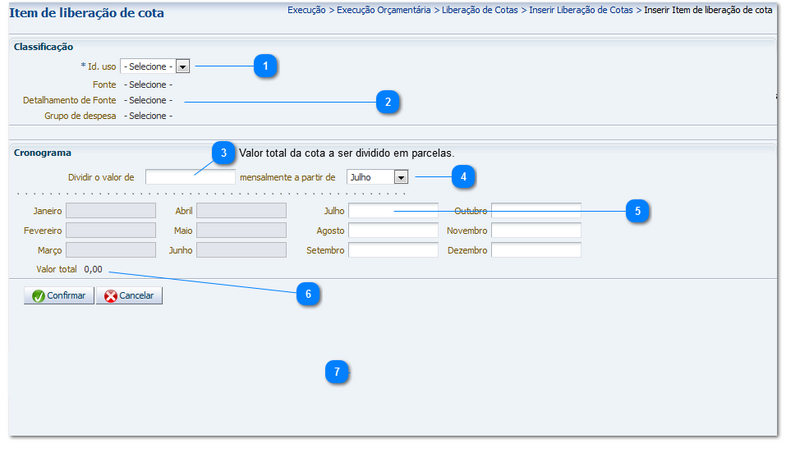Click the Cancelar button
Screen dimensions: 800x457
pyautogui.click(x=129, y=296)
